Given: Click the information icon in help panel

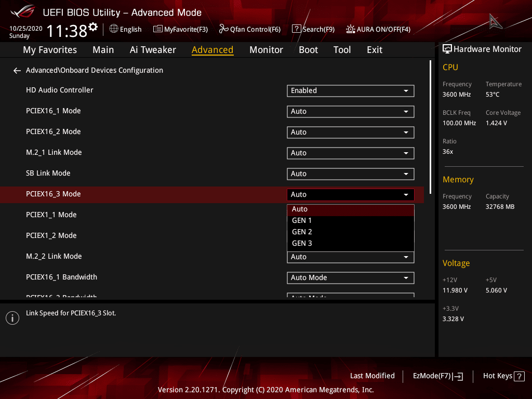Looking at the screenshot, I should point(12,318).
